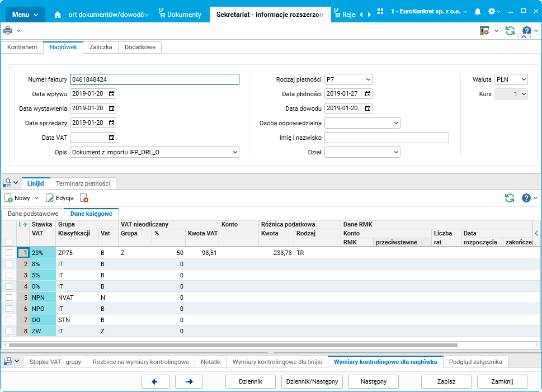Viewport: 542px width, 392px height.
Task: Go to the next record with the right arrow
Action: click(x=189, y=381)
